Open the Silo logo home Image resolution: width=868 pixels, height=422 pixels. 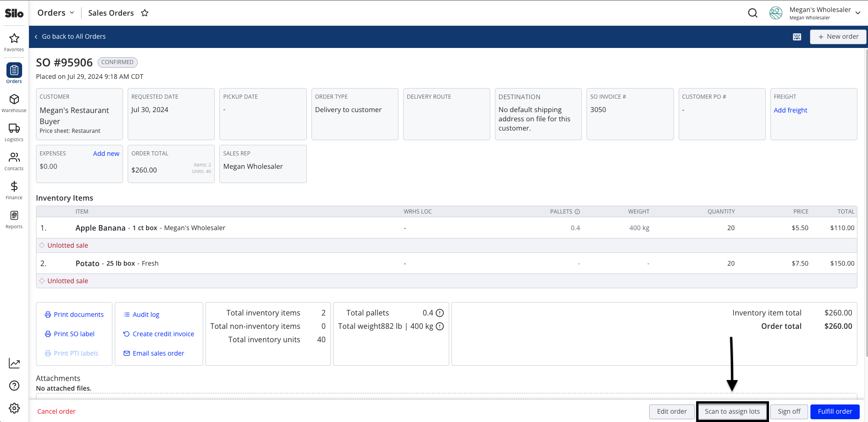(14, 13)
